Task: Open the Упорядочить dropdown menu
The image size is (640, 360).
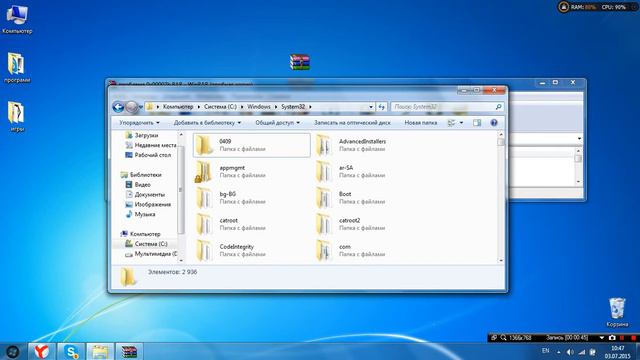Action: [139, 123]
